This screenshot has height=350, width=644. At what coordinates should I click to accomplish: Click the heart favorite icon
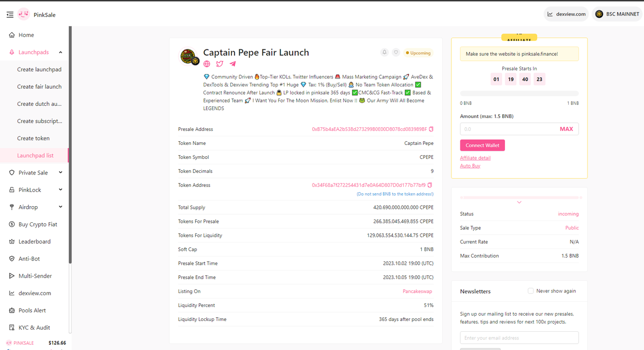tap(396, 53)
